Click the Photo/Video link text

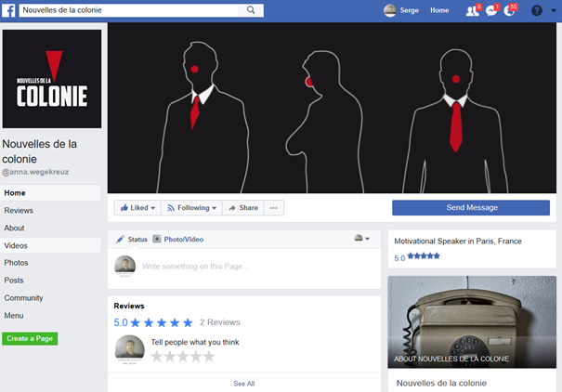click(x=184, y=240)
